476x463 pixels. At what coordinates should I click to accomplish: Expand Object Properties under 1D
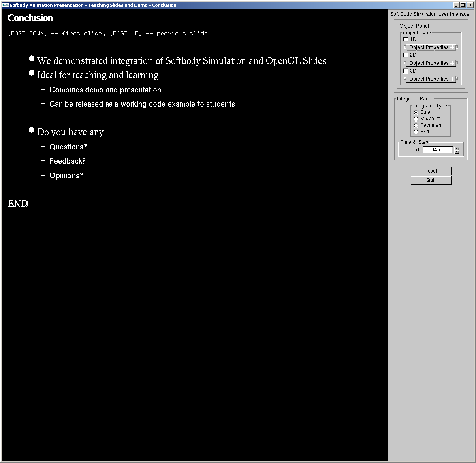tap(431, 47)
